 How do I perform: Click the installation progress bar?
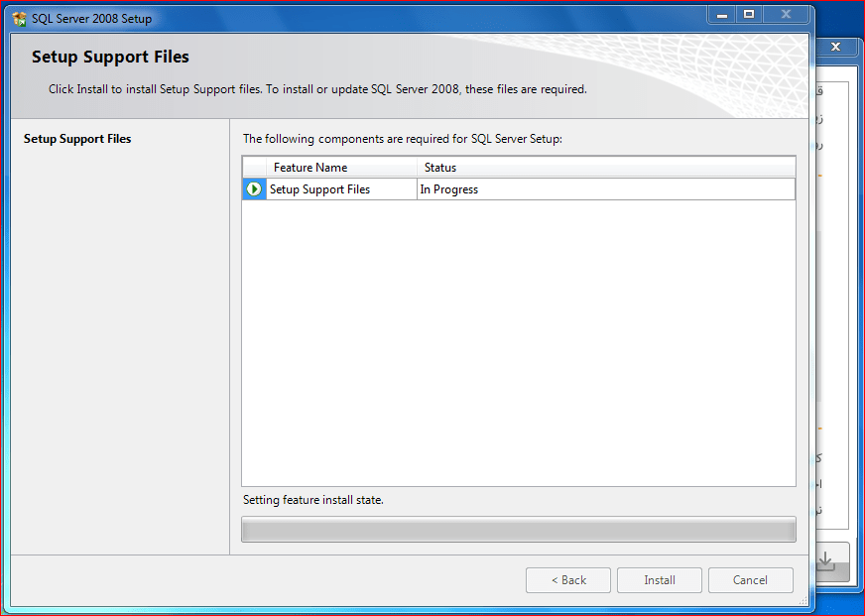click(x=519, y=530)
